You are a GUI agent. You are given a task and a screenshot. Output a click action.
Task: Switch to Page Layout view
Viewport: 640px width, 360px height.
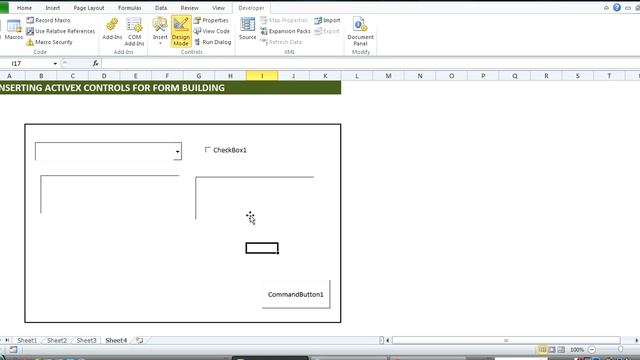(x=552, y=350)
